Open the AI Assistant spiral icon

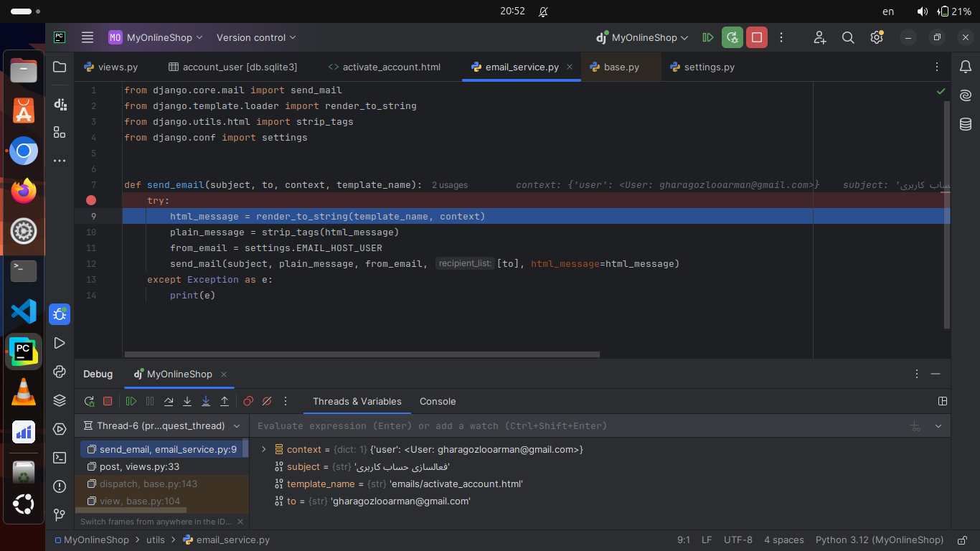point(966,95)
